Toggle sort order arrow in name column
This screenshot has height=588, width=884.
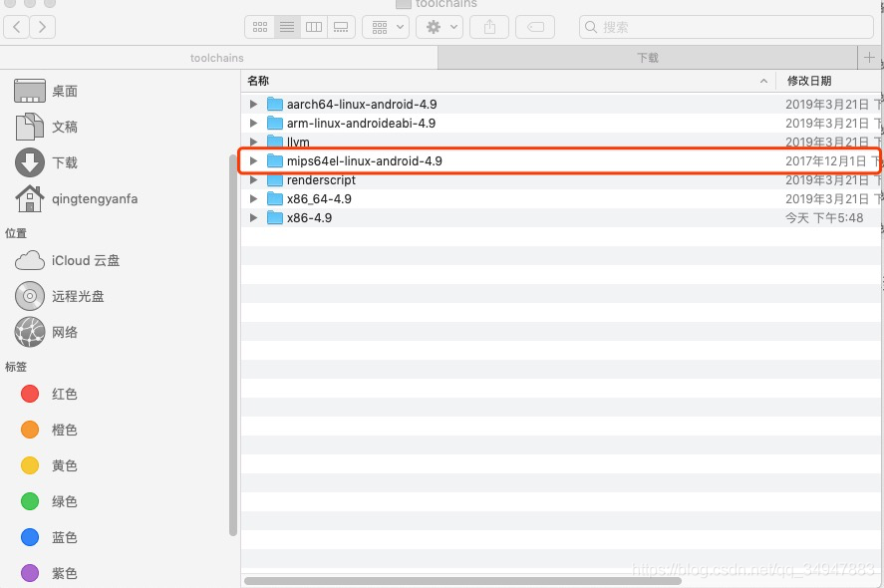[763, 81]
